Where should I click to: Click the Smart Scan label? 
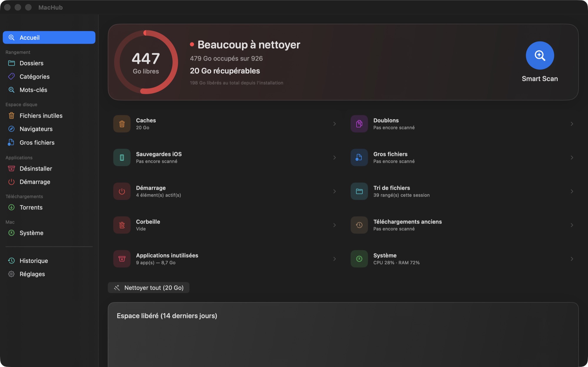(540, 79)
